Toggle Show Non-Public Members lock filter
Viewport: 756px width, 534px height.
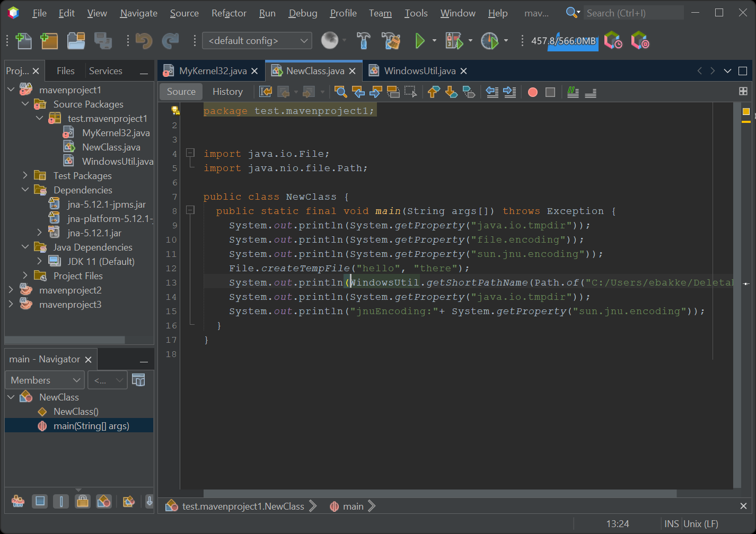coord(82,501)
